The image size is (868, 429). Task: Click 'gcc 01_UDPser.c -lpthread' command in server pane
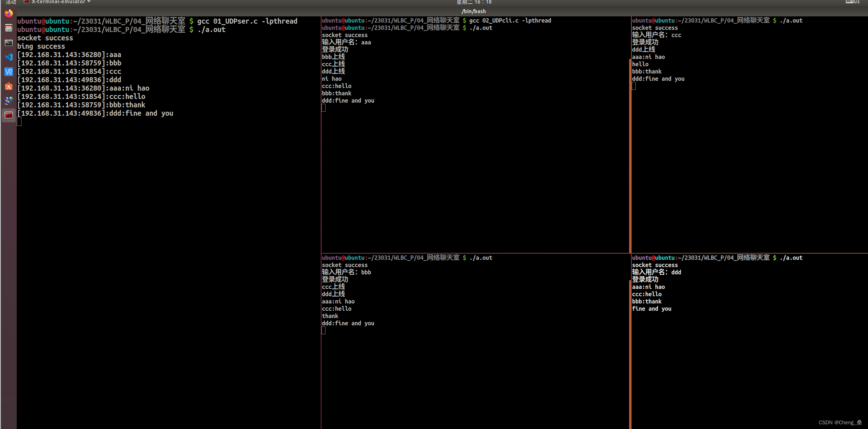247,21
